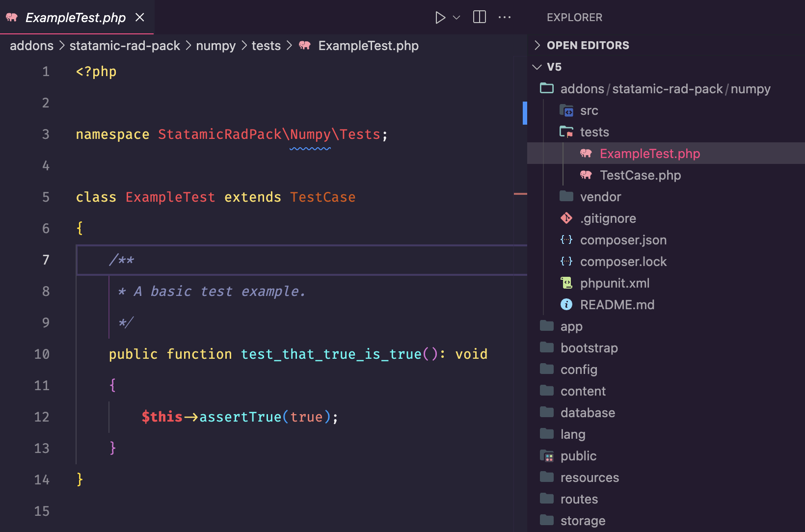Click the git icon beside .gitignore
Viewport: 805px width, 532px height.
[566, 218]
